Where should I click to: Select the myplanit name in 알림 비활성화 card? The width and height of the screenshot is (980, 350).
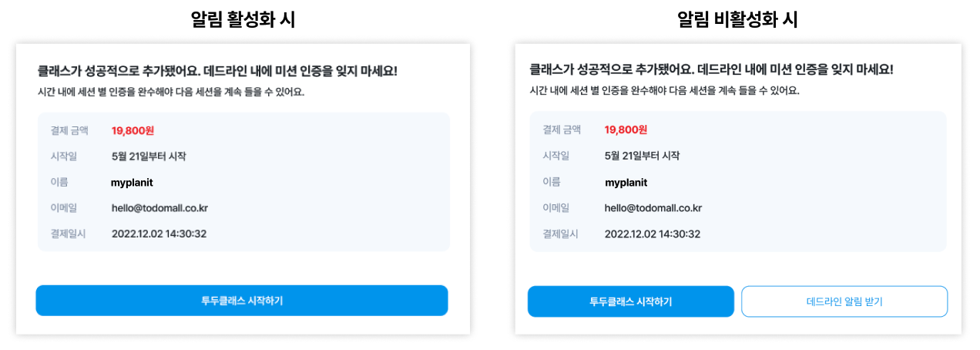click(626, 183)
